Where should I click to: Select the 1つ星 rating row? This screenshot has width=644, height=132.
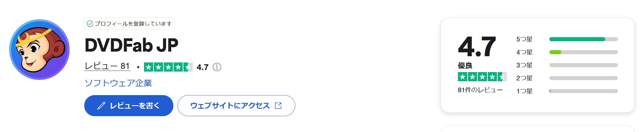[567, 91]
